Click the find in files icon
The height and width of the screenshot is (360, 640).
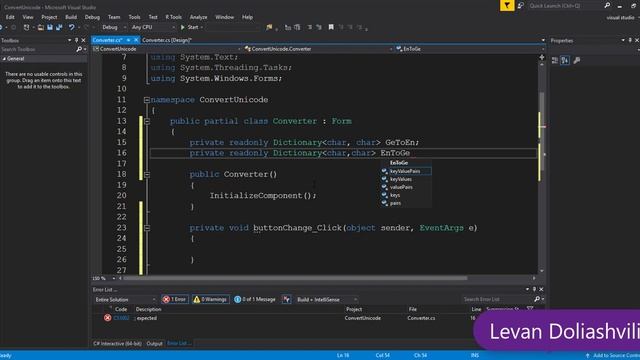269,27
